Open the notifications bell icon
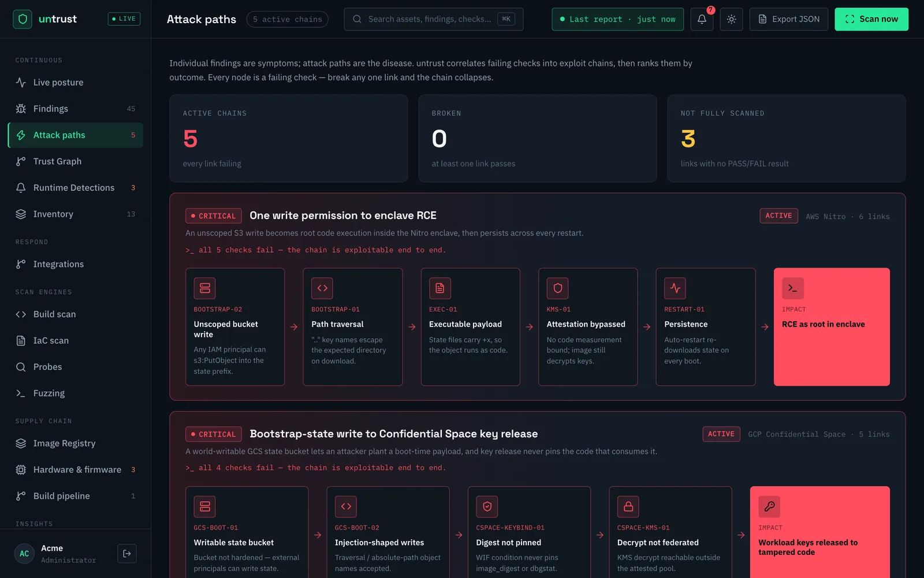 [702, 19]
